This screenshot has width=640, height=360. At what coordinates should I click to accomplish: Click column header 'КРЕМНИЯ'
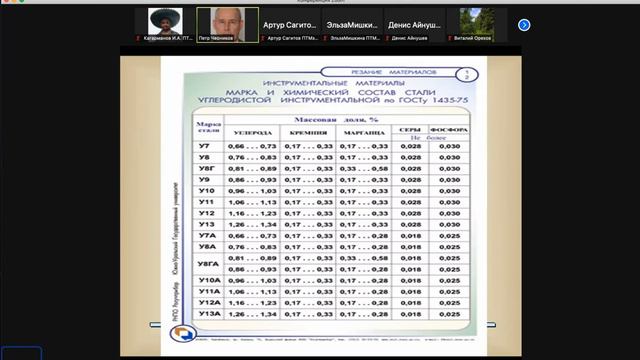point(308,133)
